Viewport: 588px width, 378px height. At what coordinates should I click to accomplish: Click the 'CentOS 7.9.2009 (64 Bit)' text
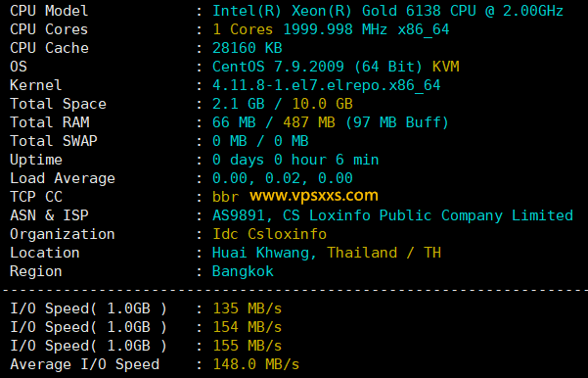[317, 67]
